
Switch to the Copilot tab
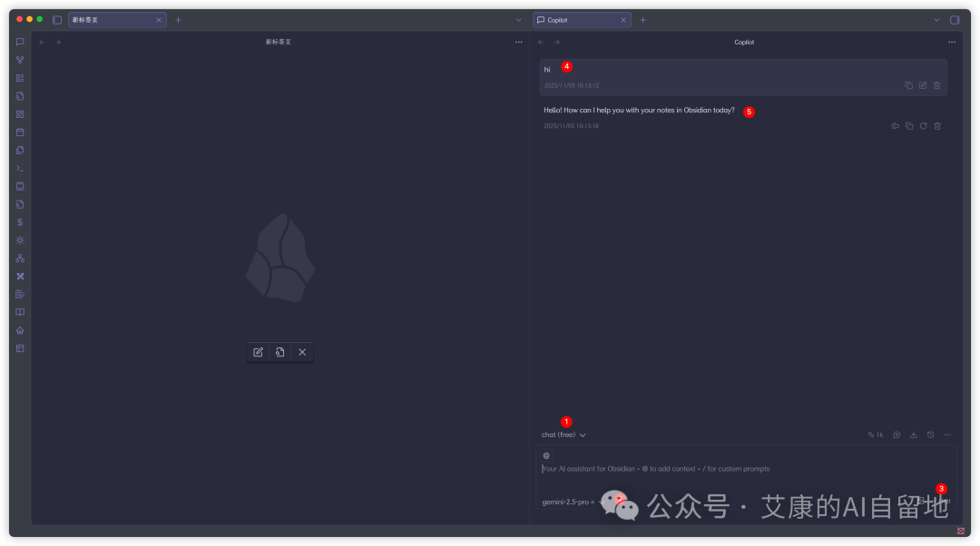pos(582,20)
